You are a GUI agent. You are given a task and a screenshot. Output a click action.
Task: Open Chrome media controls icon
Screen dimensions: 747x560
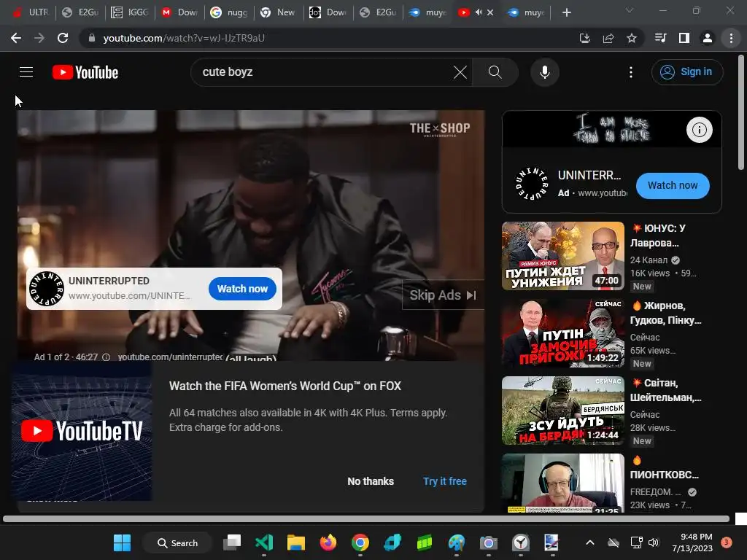point(661,38)
